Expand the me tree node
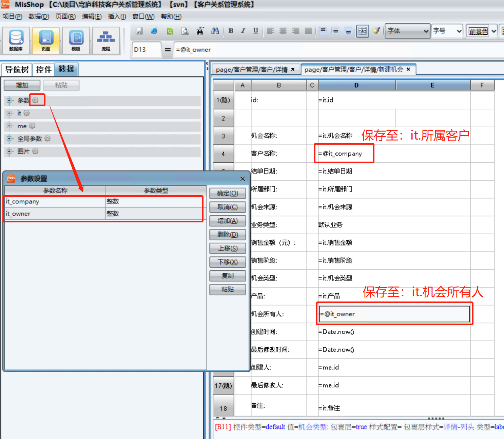504x439 pixels. click(x=9, y=126)
